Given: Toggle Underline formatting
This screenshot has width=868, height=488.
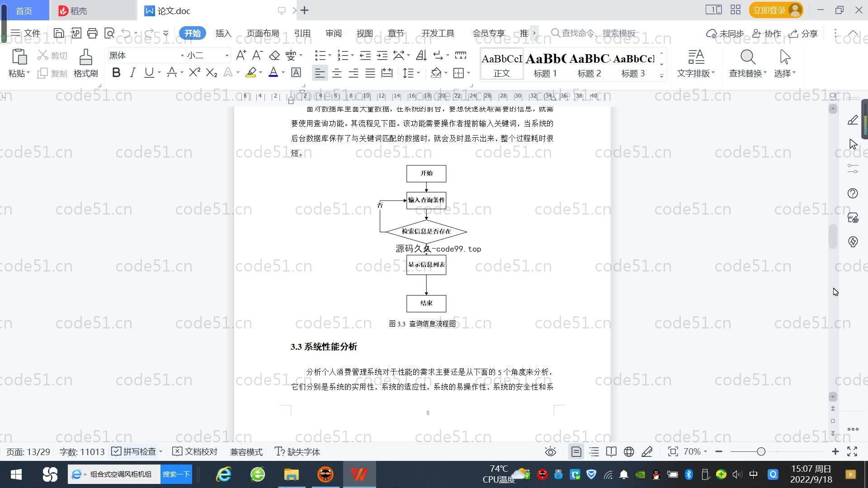Looking at the screenshot, I should 149,72.
